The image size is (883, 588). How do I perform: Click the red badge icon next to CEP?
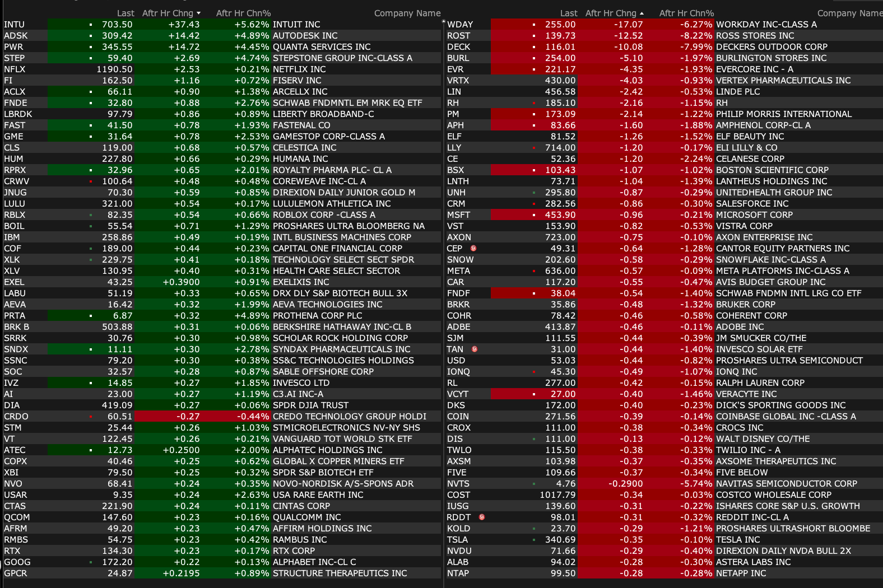tap(473, 248)
